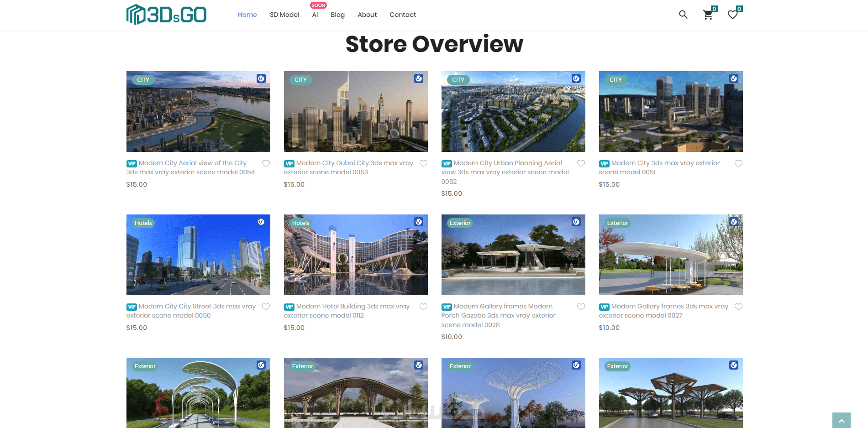Image resolution: width=868 pixels, height=428 pixels.
Task: Click CITY tag on Dubai City thumbnail
Action: (x=300, y=79)
